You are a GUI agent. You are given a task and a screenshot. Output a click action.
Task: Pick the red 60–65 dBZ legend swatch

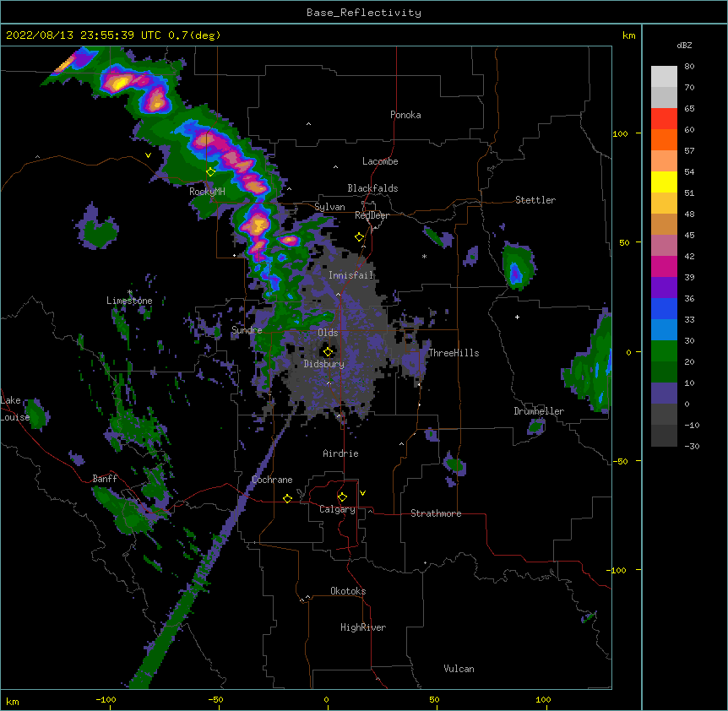coord(664,119)
